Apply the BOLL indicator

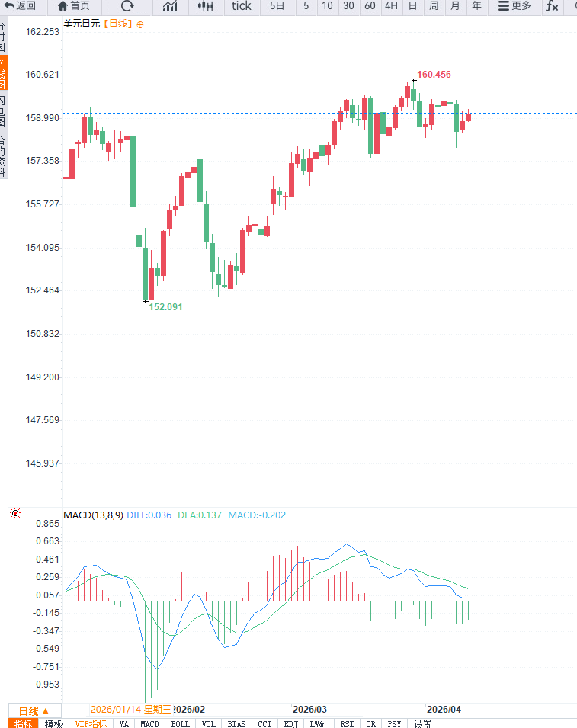(x=181, y=723)
